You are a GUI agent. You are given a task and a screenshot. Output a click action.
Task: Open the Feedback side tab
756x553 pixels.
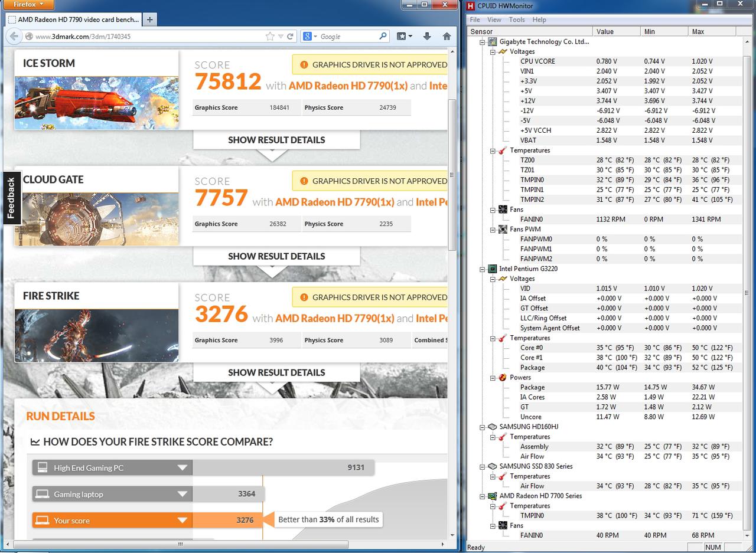11,198
